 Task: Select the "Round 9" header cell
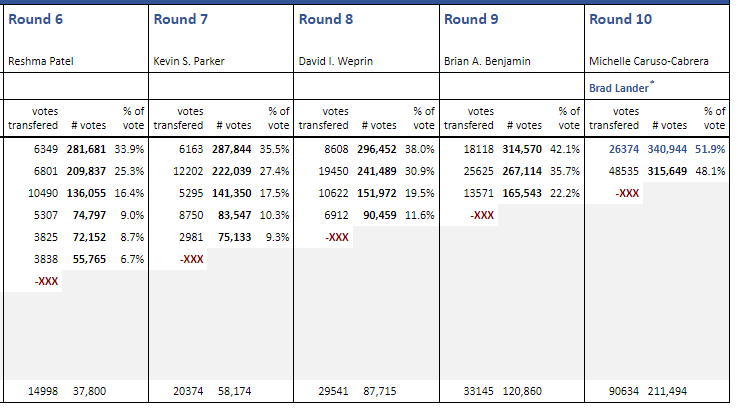pyautogui.click(x=472, y=19)
